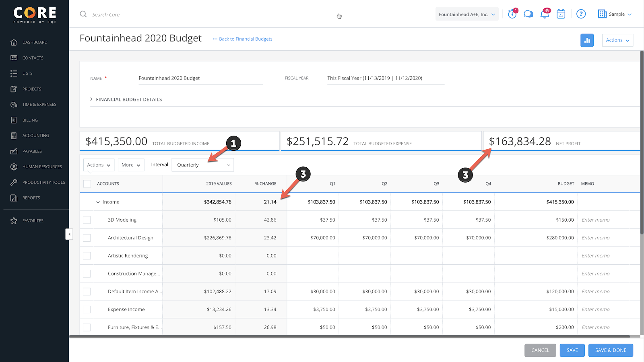Check the Furniture, Fixtures row checkbox
The image size is (644, 362).
(87, 327)
